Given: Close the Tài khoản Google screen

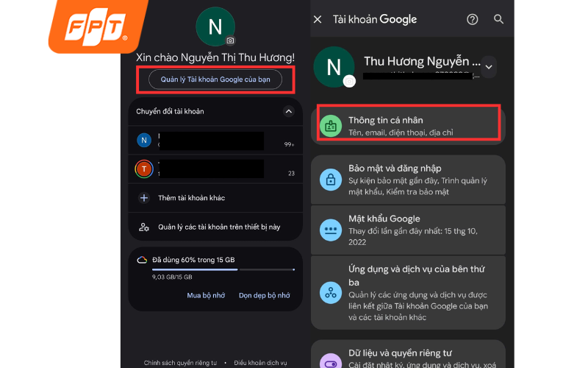Looking at the screenshot, I should tap(318, 20).
